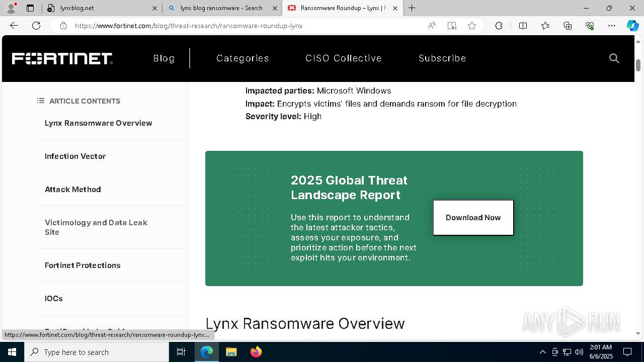Image resolution: width=644 pixels, height=362 pixels.
Task: Click the 2025 Global Threat Landscape Report heading
Action: 349,188
